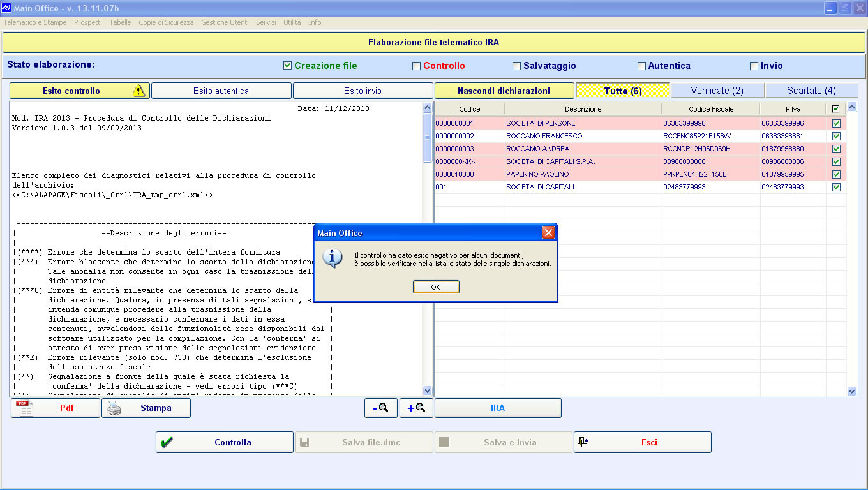
Task: Click the log panel scroll up arrow
Action: coord(427,108)
